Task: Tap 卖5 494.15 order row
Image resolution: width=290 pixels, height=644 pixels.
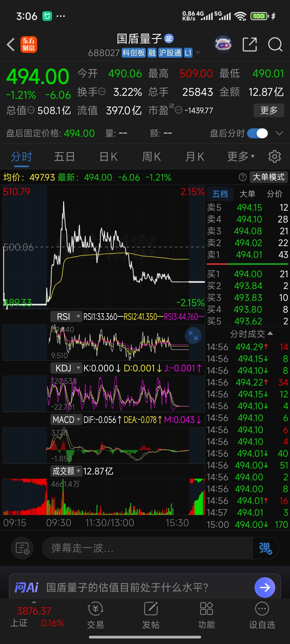Action: coord(247,207)
